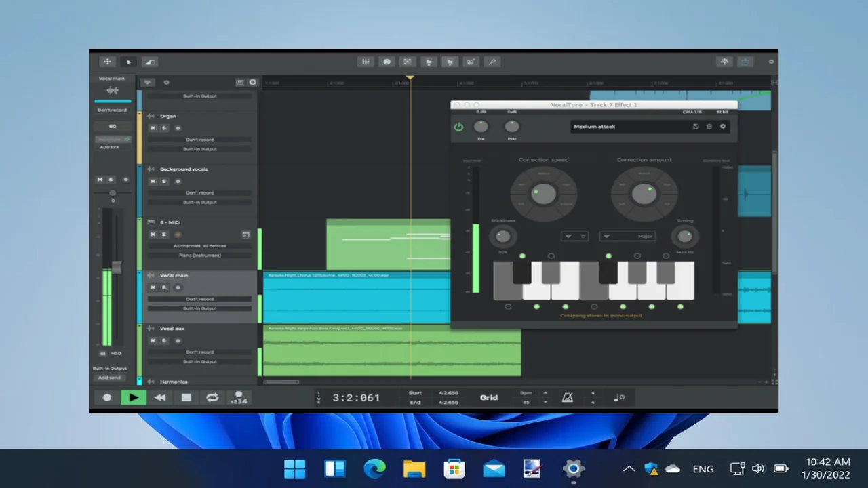
Task: Click the 3:2:061 time position display
Action: (356, 398)
